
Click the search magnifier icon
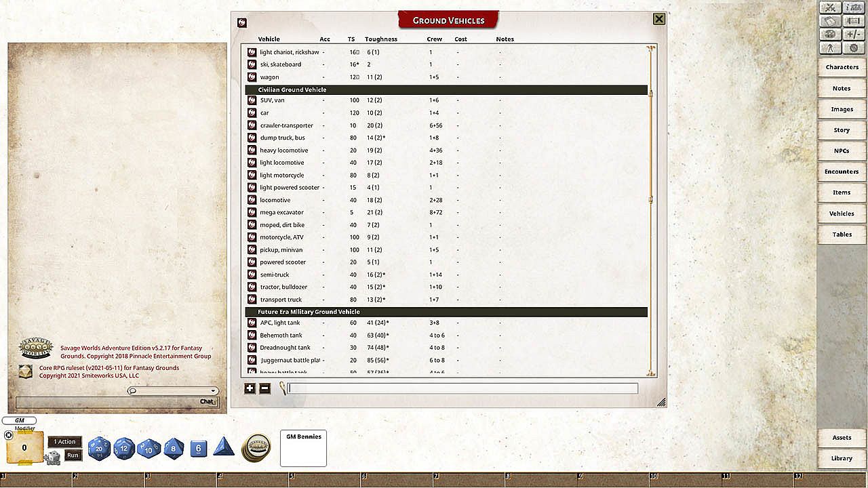(281, 388)
